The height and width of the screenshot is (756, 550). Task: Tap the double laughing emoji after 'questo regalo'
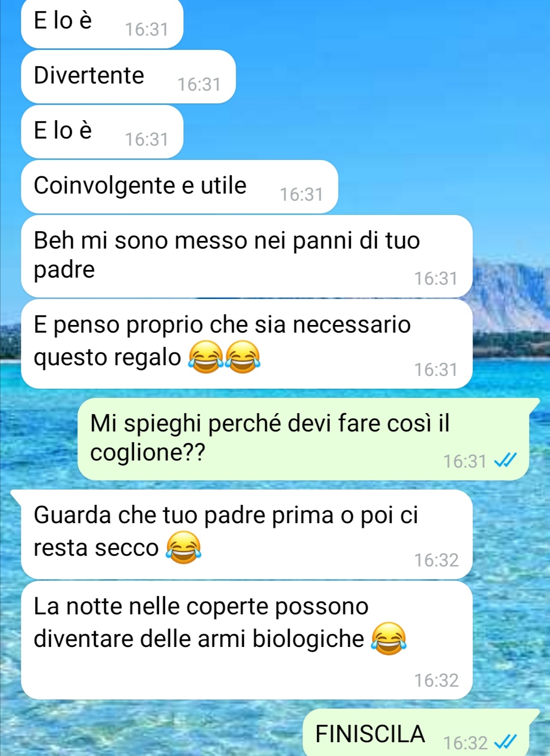pos(225,357)
